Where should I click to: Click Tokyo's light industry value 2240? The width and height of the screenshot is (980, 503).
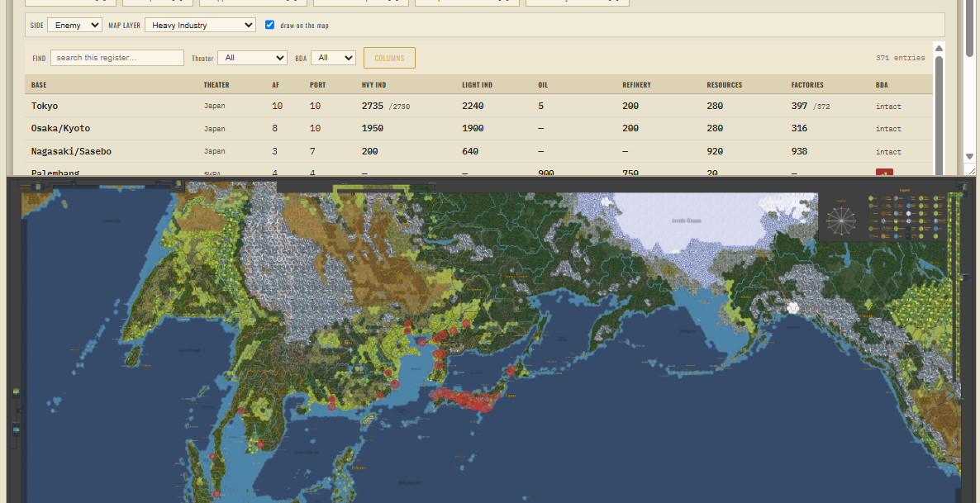(x=473, y=107)
